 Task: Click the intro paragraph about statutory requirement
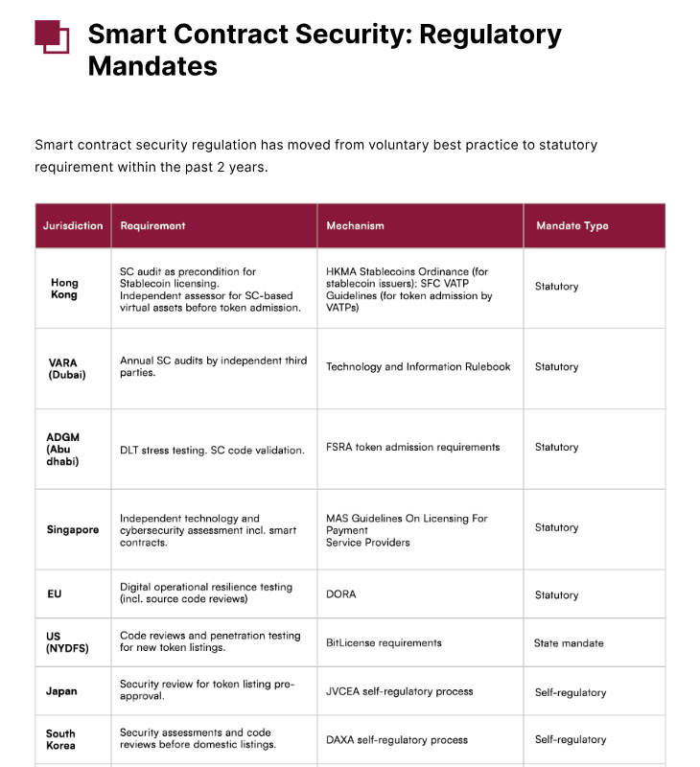tap(315, 155)
